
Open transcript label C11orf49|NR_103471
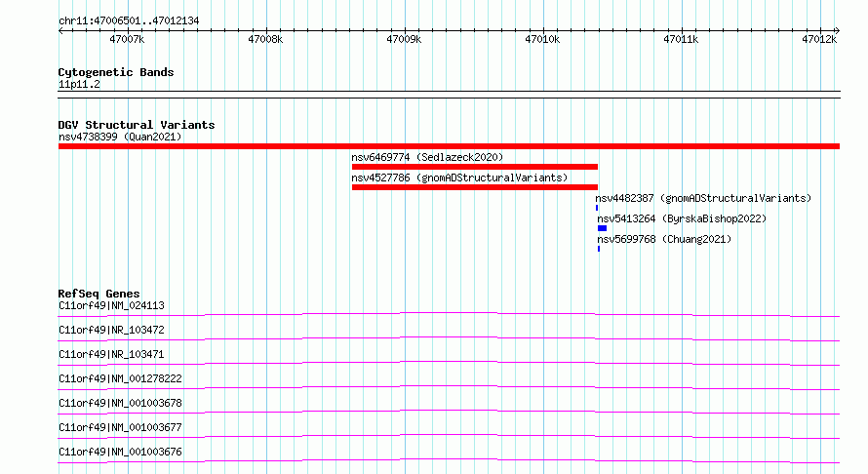[x=111, y=354]
